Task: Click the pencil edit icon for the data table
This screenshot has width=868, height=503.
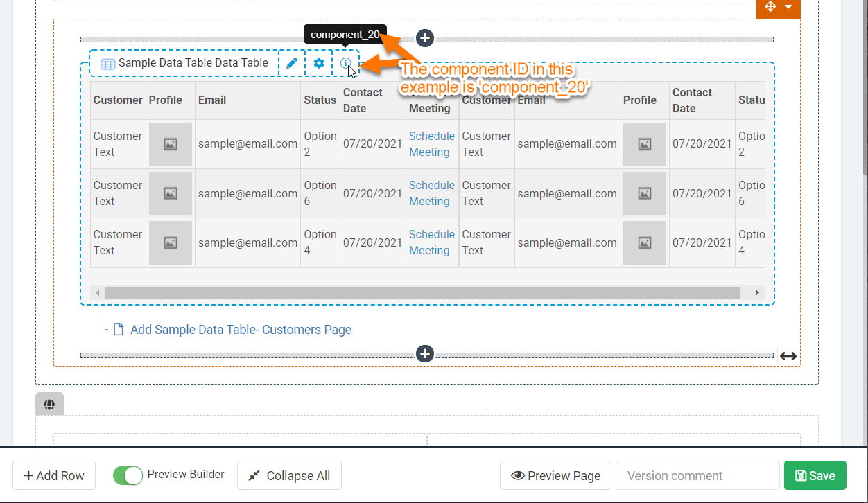Action: (x=292, y=63)
